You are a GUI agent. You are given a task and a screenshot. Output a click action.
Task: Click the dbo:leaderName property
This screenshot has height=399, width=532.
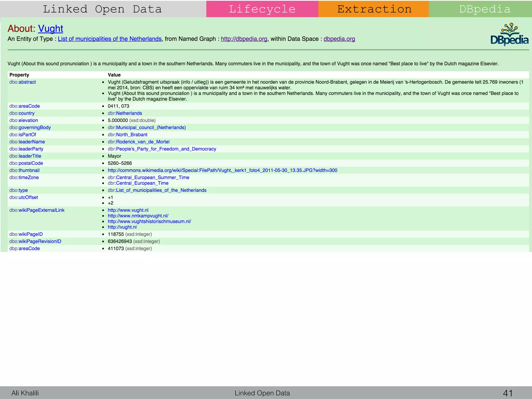27,142
